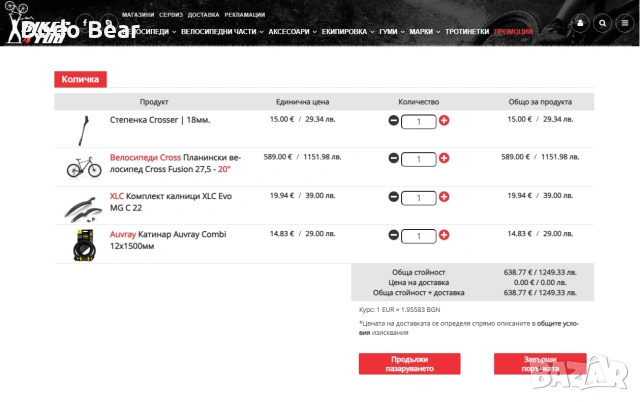
Task: Open the Cross Fusion bicycle thumbnail
Action: pos(84,167)
